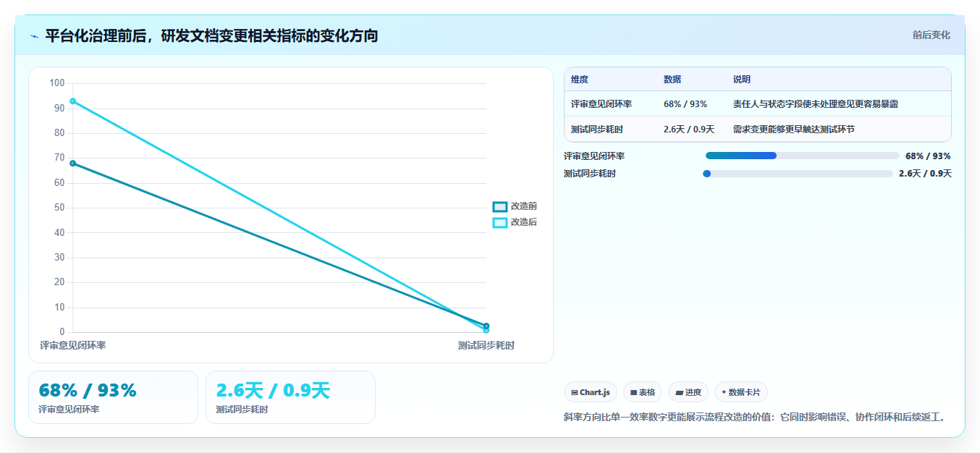Toggle the 改造后 legend swatch
The width and height of the screenshot is (980, 453).
coord(500,223)
